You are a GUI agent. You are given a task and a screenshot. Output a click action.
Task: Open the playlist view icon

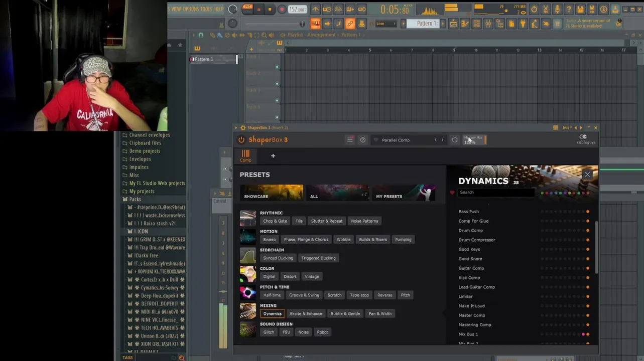[453, 24]
